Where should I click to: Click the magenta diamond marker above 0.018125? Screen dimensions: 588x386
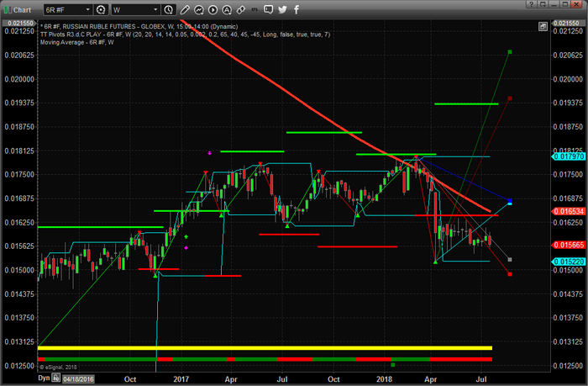[209, 153]
